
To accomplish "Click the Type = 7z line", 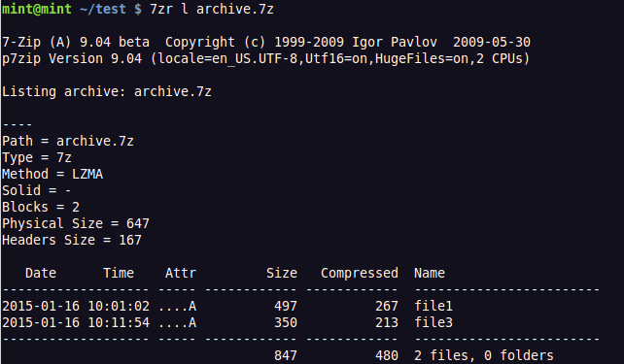I will coord(37,158).
